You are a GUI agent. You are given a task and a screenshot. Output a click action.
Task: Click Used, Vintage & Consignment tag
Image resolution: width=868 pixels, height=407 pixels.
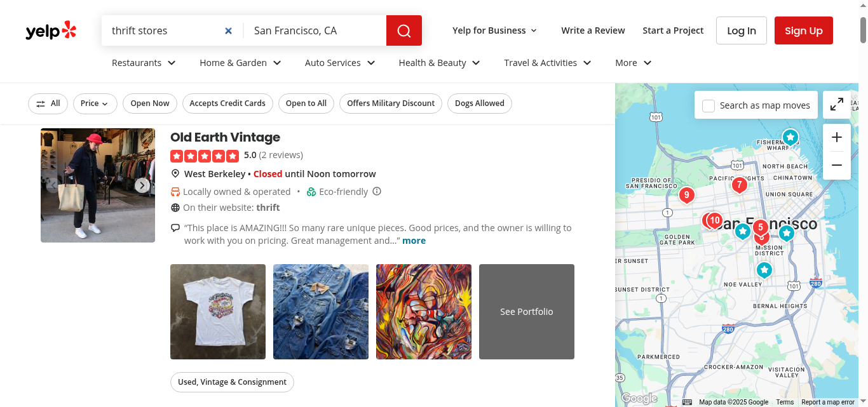[x=232, y=382]
